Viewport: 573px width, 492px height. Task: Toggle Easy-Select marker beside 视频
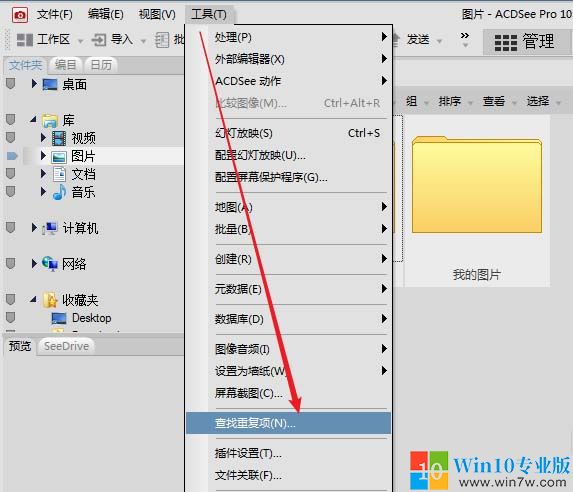click(x=11, y=137)
